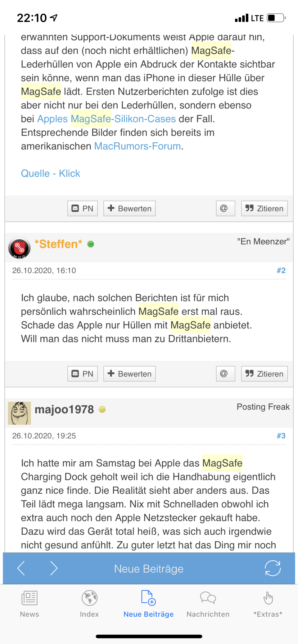The height and width of the screenshot is (644, 298).
Task: Quote Steffen's post via Zitieren
Action: (264, 374)
